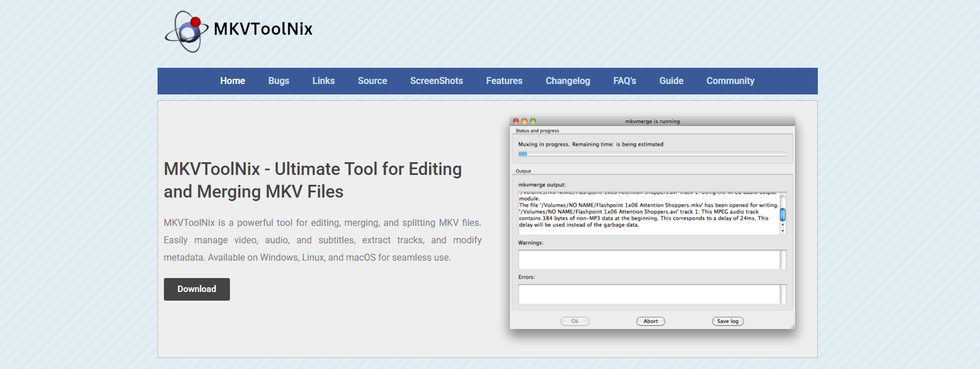Click the Download button
This screenshot has width=980, height=369.
(197, 289)
